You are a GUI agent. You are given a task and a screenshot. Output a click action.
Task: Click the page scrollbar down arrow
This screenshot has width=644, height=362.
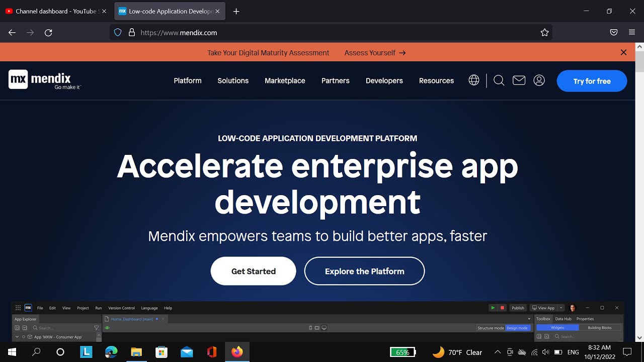639,338
